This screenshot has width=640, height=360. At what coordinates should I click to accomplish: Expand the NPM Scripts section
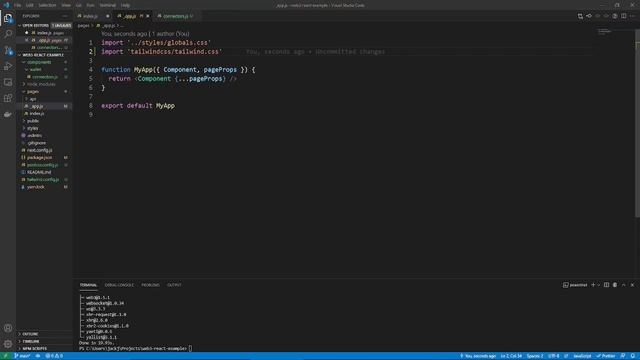point(44,349)
